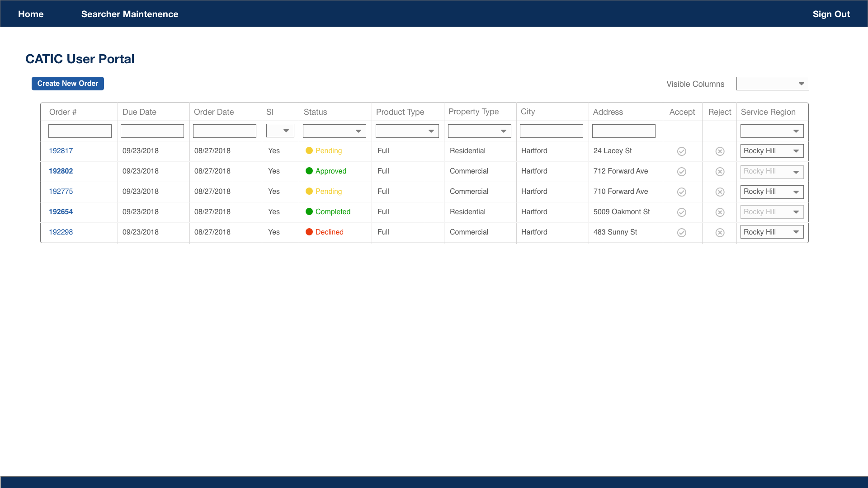Click the CATIC User Portal heading
The width and height of the screenshot is (868, 488).
80,59
